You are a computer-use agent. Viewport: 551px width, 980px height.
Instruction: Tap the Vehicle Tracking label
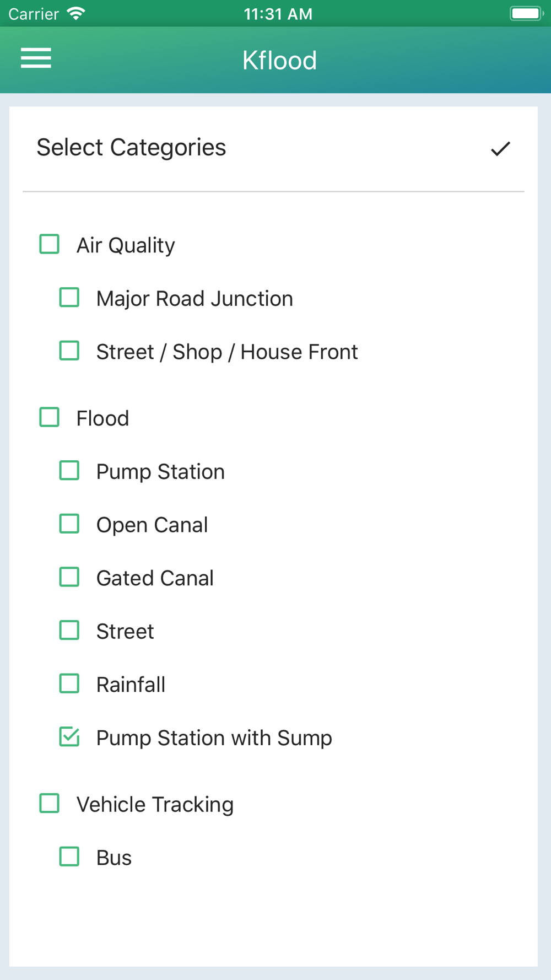(155, 805)
